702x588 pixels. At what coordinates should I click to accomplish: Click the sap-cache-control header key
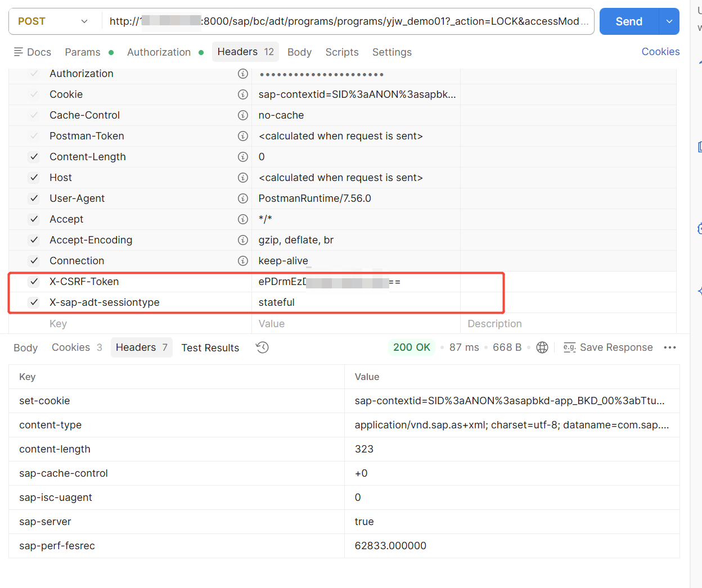[64, 473]
